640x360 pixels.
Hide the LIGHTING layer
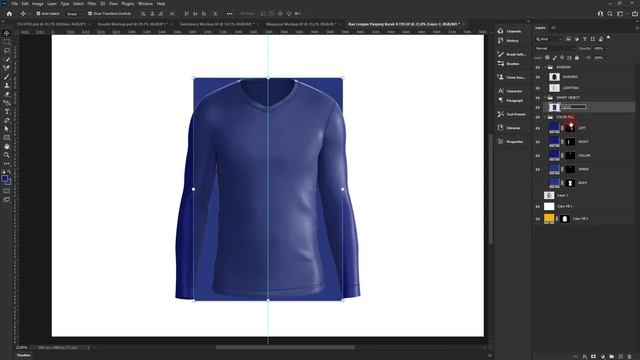[538, 88]
